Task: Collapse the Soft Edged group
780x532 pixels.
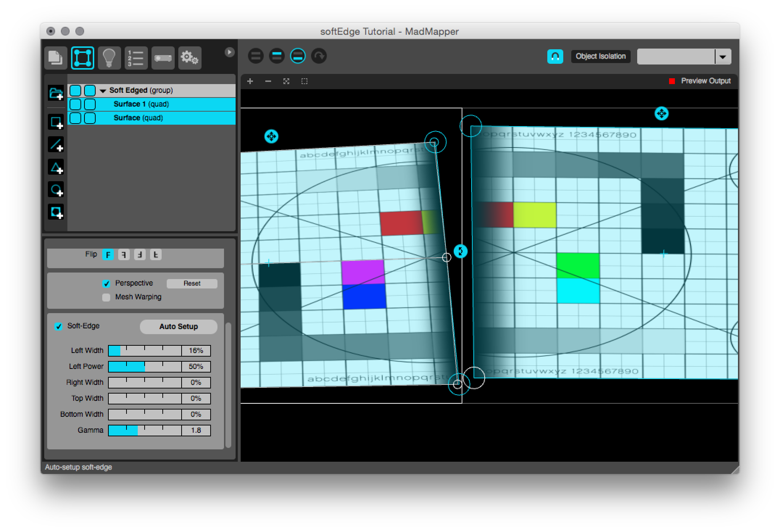Action: click(103, 91)
